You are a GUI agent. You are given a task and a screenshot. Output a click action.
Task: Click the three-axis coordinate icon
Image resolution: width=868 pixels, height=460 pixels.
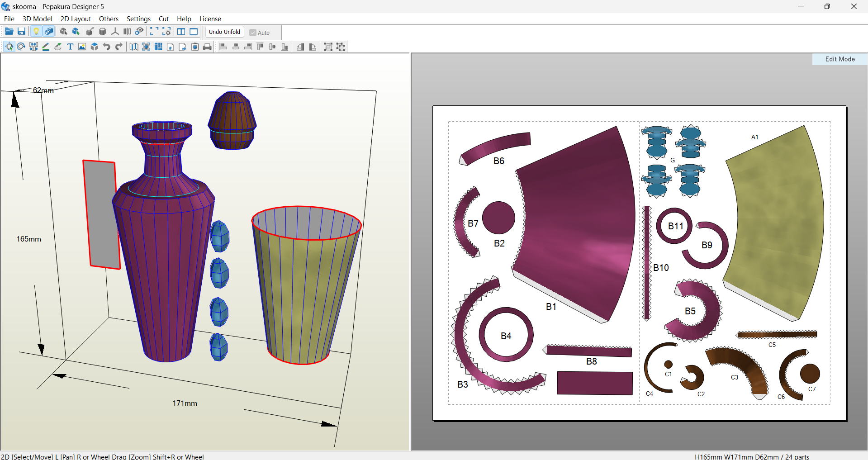(x=115, y=32)
